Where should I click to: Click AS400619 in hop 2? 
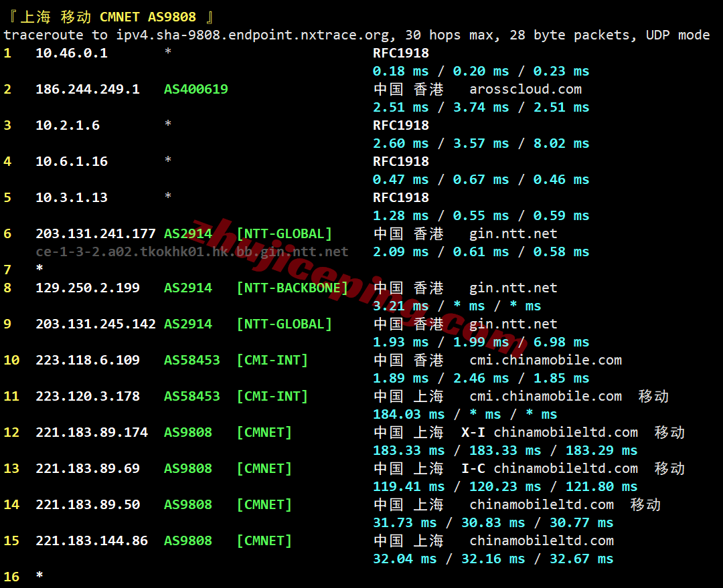pyautogui.click(x=196, y=89)
